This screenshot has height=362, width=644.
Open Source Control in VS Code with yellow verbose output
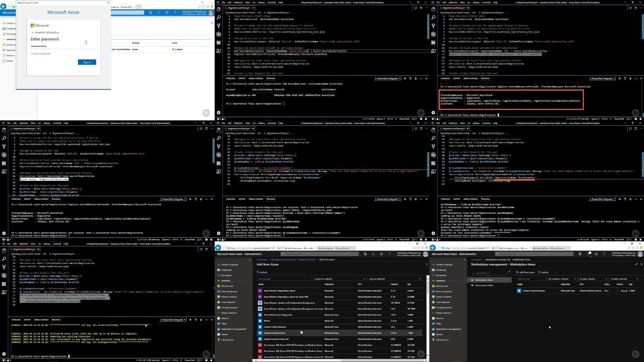coord(4,267)
